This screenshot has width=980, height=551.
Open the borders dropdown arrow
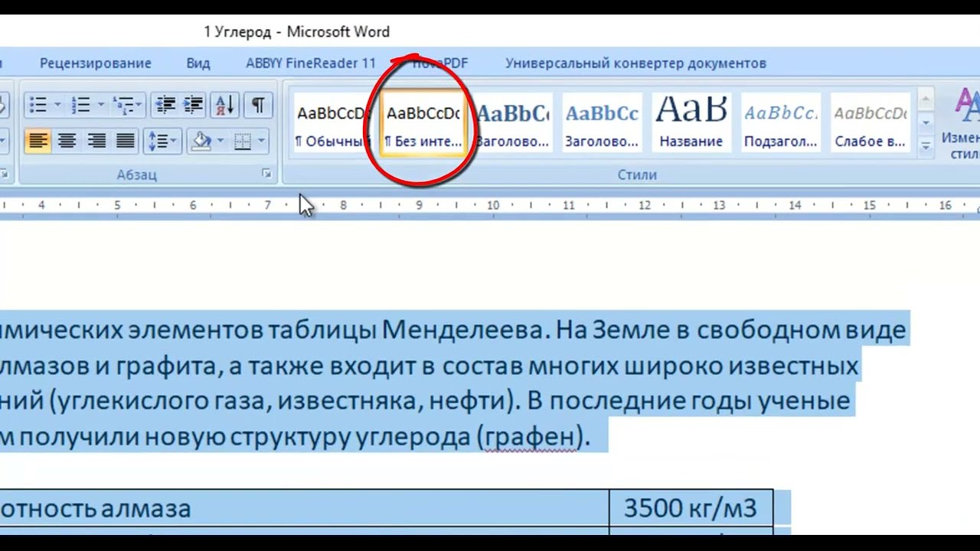click(262, 141)
